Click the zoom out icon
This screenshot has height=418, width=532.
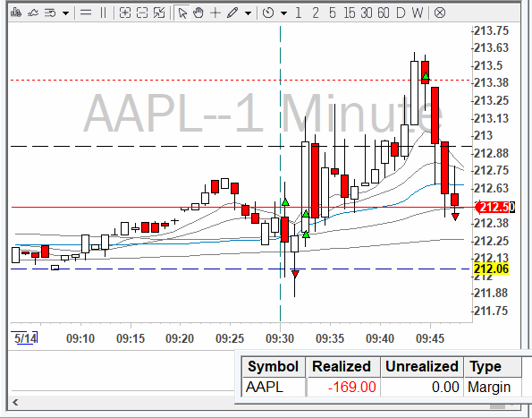click(142, 13)
